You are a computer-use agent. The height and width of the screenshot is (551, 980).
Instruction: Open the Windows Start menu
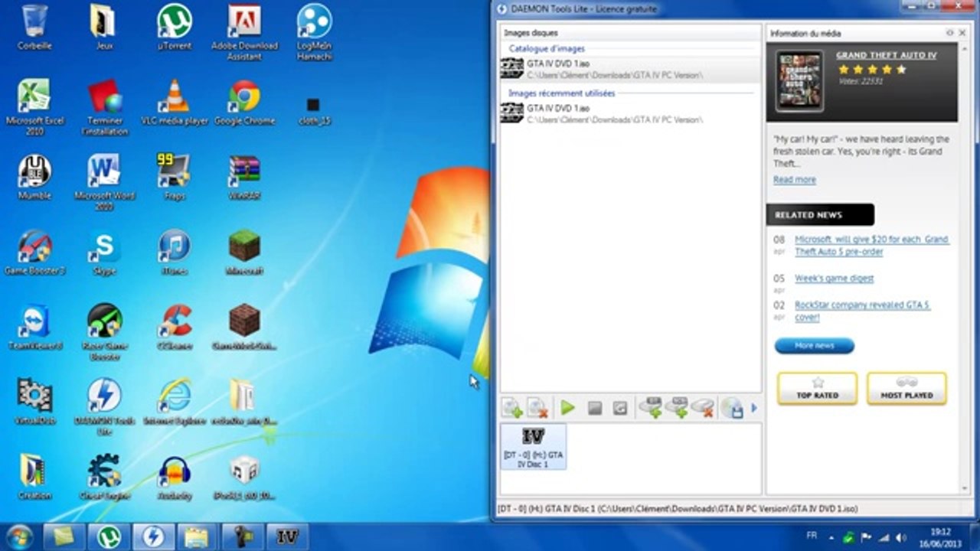point(19,536)
